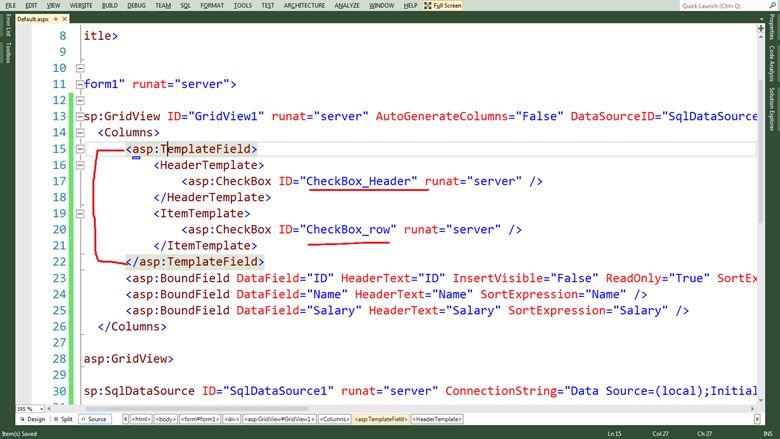
Task: Collapse the ItemTemplate element on line 19
Action: 80,214
